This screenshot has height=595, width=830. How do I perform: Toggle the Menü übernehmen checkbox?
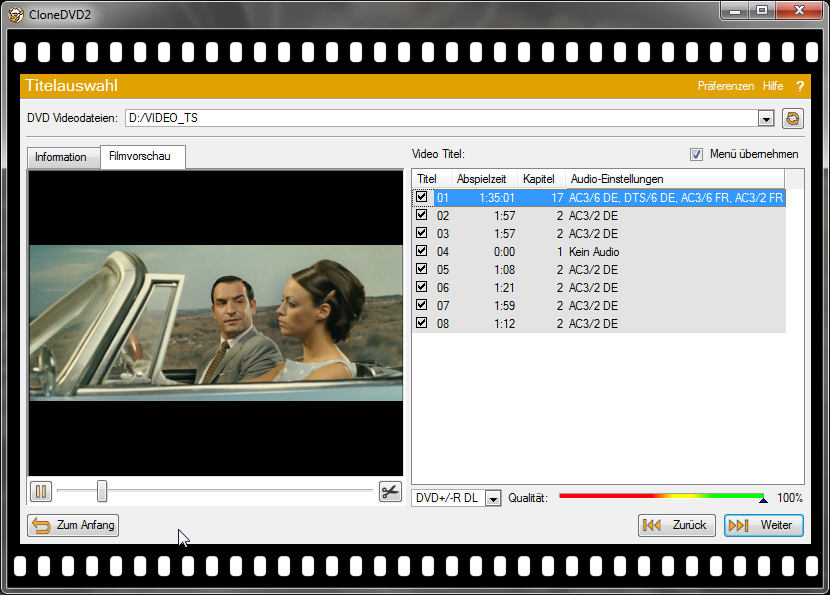tap(696, 155)
